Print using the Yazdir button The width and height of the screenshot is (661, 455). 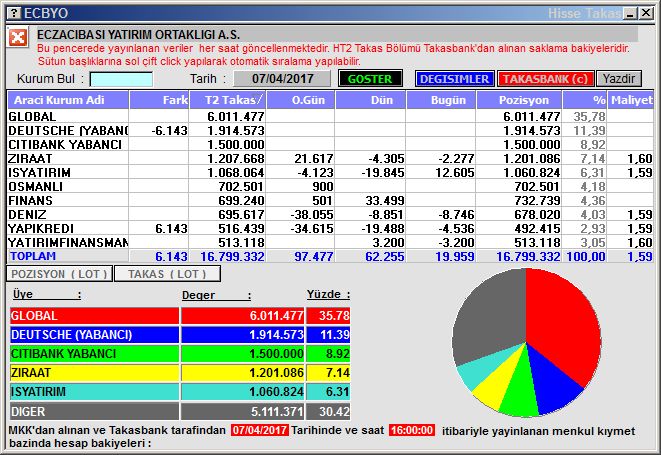pyautogui.click(x=619, y=79)
